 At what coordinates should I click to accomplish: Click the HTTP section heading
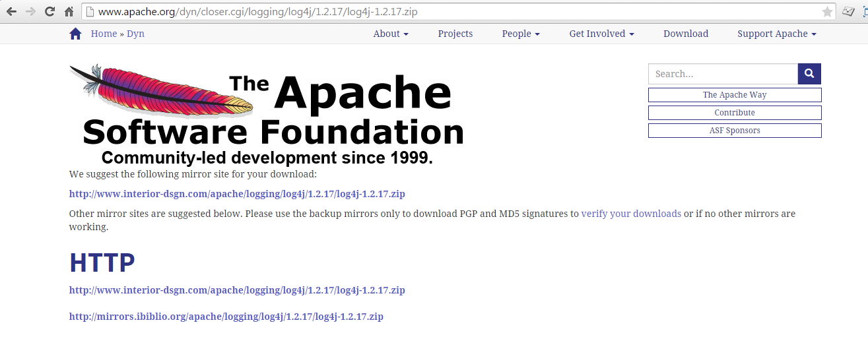(x=102, y=262)
